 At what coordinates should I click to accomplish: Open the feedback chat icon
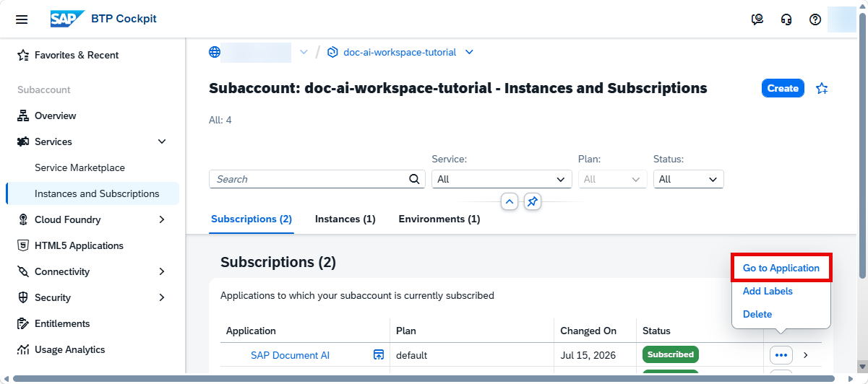(757, 19)
